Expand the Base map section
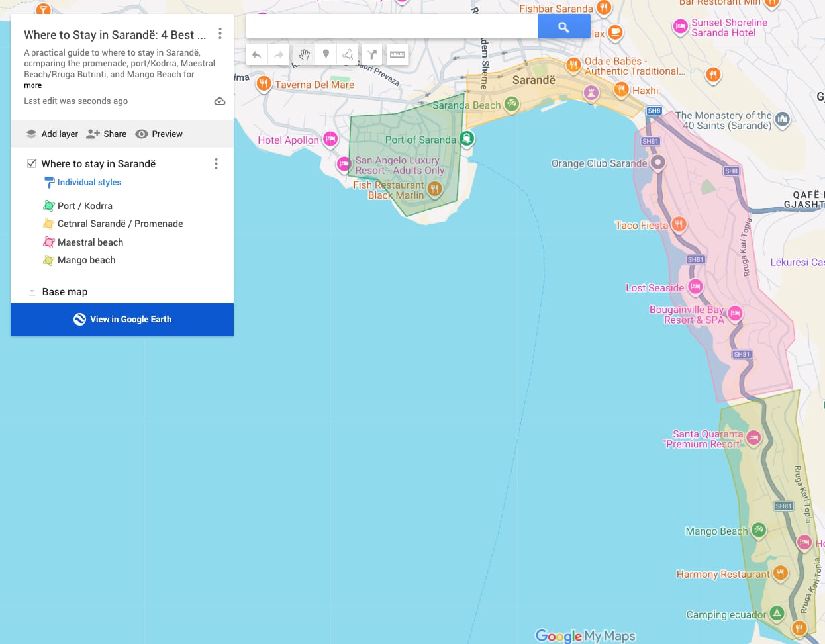The width and height of the screenshot is (825, 644). pos(31,291)
